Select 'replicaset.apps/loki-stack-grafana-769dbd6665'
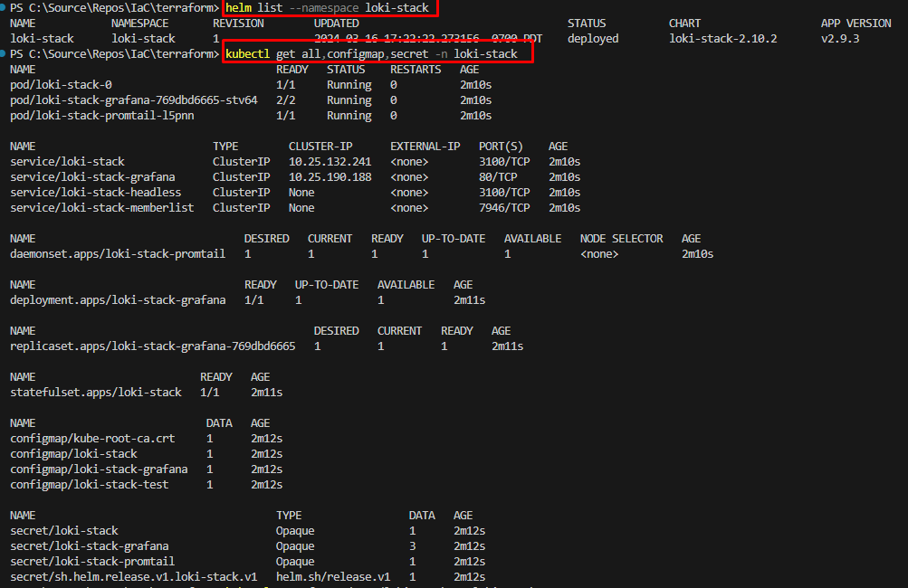This screenshot has height=588, width=908. click(x=152, y=346)
